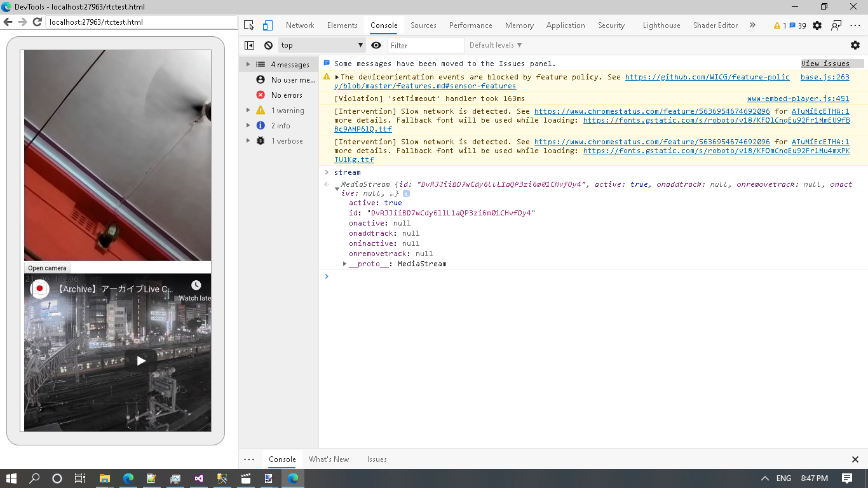Select the inspect element cursor tool
The height and width of the screenshot is (488, 868).
point(249,25)
